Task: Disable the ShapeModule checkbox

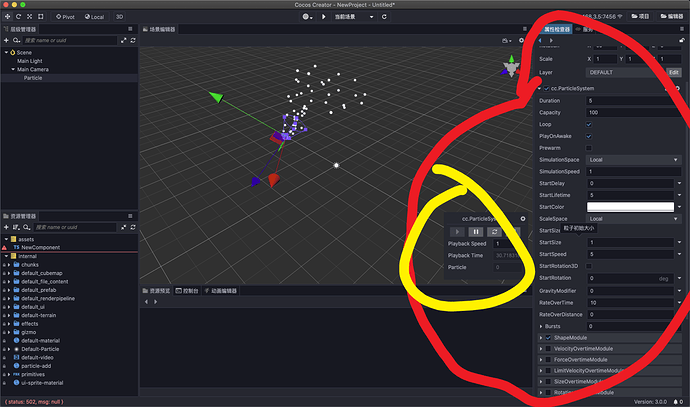Action: click(x=548, y=338)
